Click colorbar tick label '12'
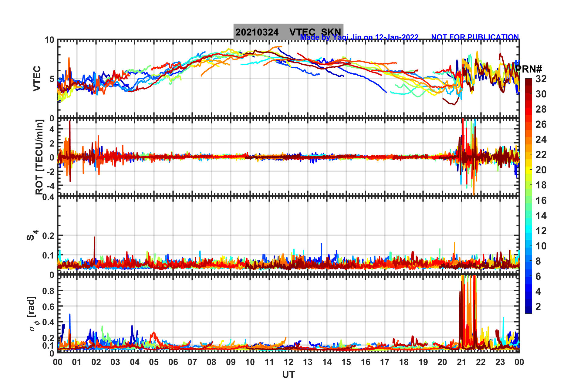Screen dimensions: 577x392 pyautogui.click(x=541, y=231)
